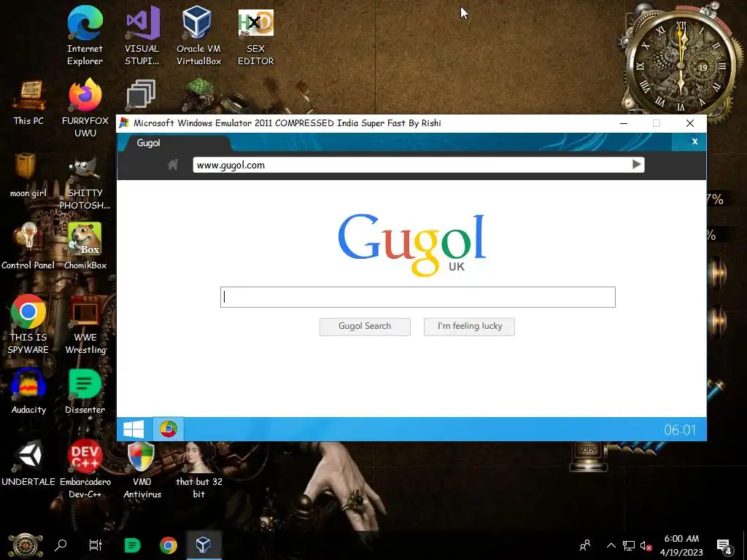Viewport: 747px width, 560px height.
Task: Open the network icon in the system tray
Action: (x=628, y=545)
